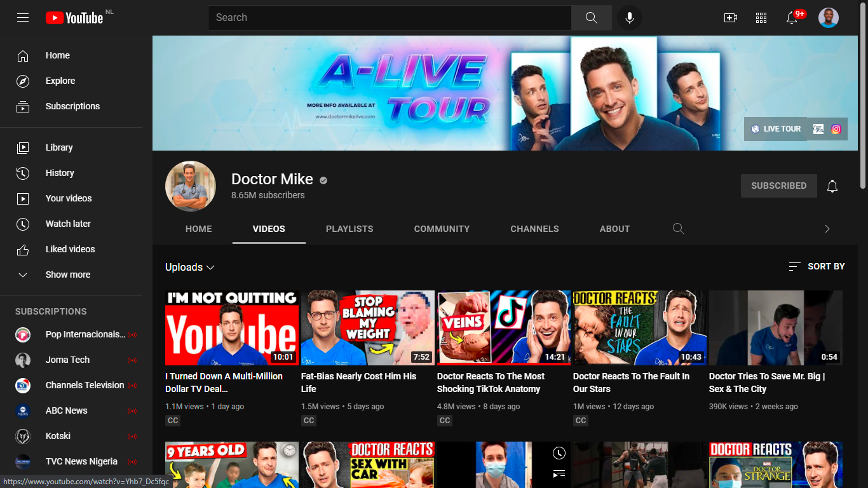Open the Channels Television subscription
The height and width of the screenshot is (488, 868).
(x=71, y=385)
